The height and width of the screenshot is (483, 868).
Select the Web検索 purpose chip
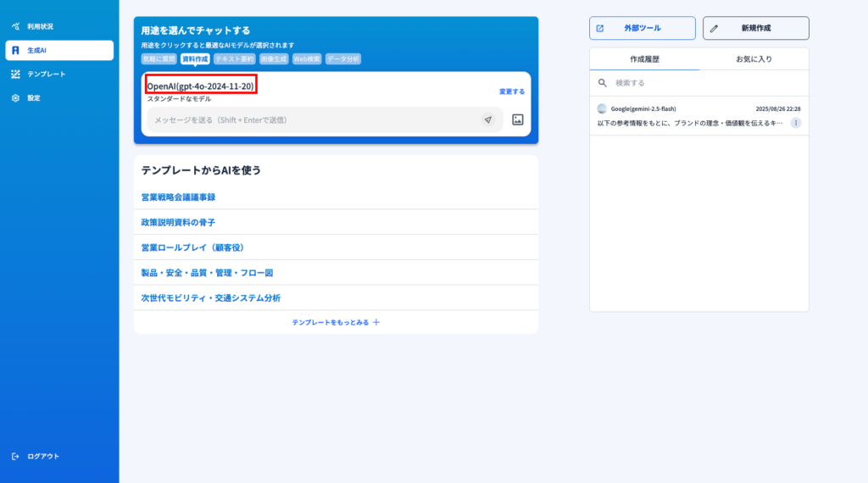click(x=306, y=59)
